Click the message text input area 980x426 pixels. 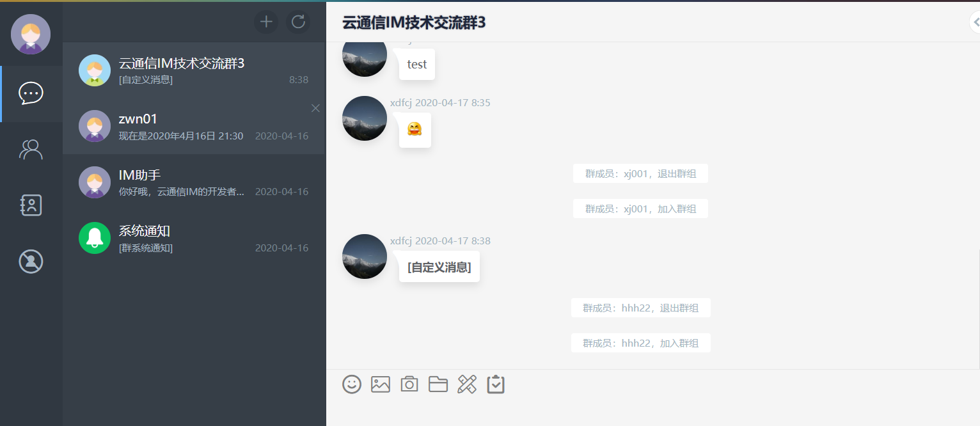click(x=652, y=411)
